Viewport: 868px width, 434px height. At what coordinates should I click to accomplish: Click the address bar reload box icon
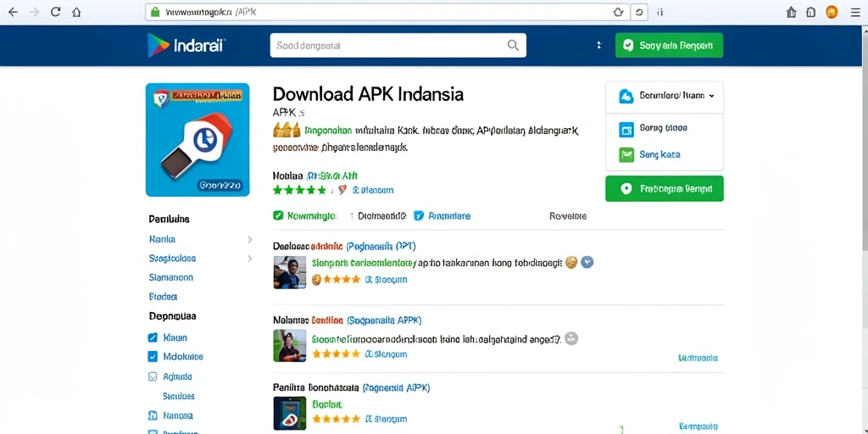click(639, 12)
